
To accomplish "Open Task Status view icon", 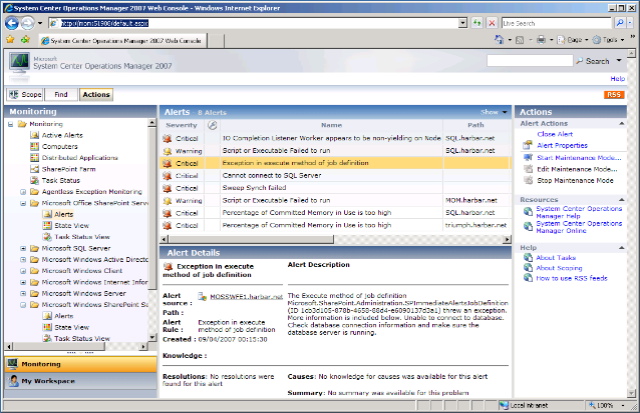I will [35, 180].
